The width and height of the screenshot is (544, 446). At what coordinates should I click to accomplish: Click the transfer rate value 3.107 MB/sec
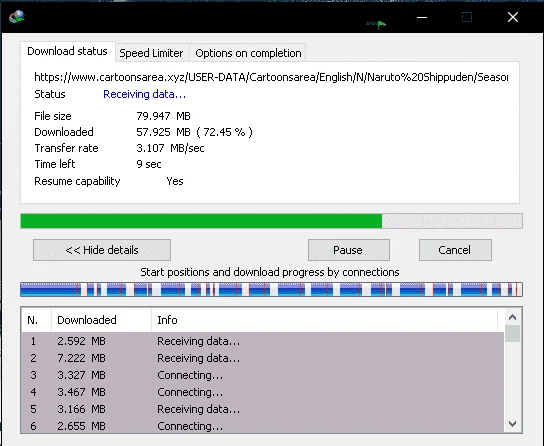(170, 148)
